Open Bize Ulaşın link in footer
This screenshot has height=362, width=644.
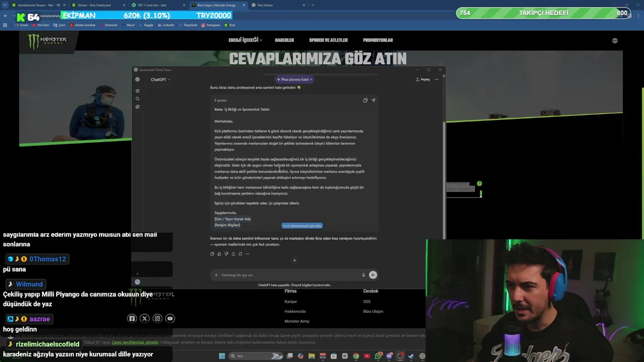tap(373, 311)
